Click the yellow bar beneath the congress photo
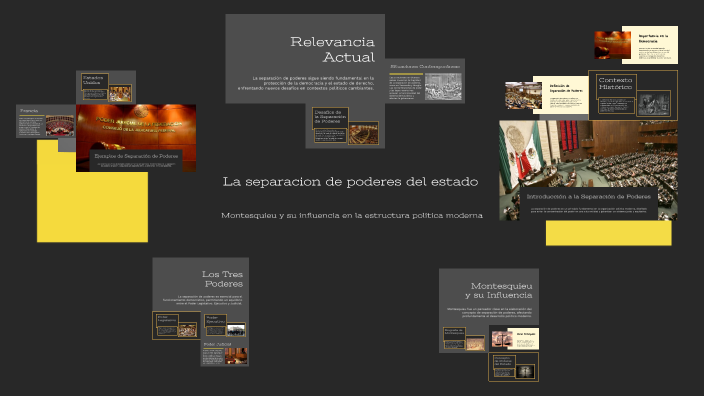The image size is (704, 396). tap(609, 233)
